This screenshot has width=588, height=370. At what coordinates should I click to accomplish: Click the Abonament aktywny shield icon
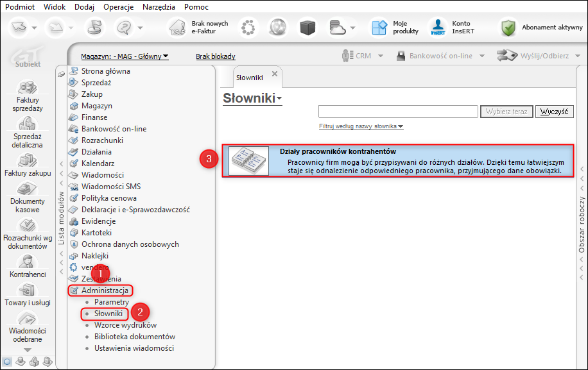click(x=508, y=28)
